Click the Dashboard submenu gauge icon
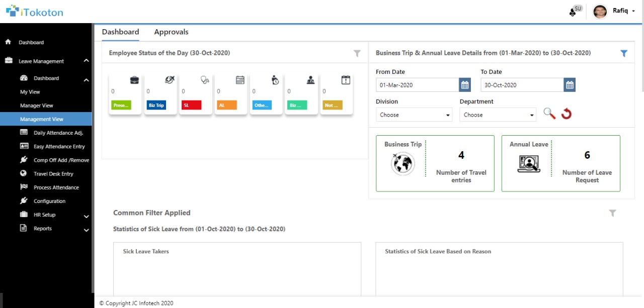644x308 pixels. coord(24,78)
